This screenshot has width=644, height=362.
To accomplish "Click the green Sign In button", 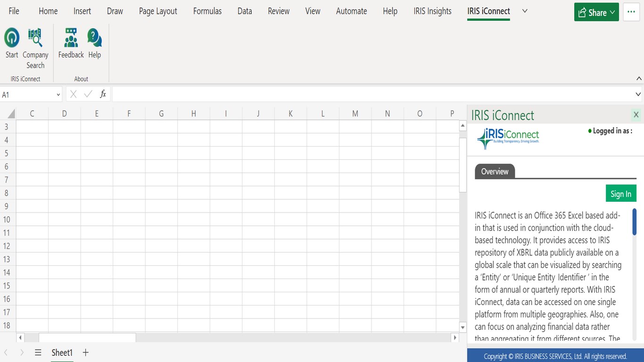I will 621,194.
